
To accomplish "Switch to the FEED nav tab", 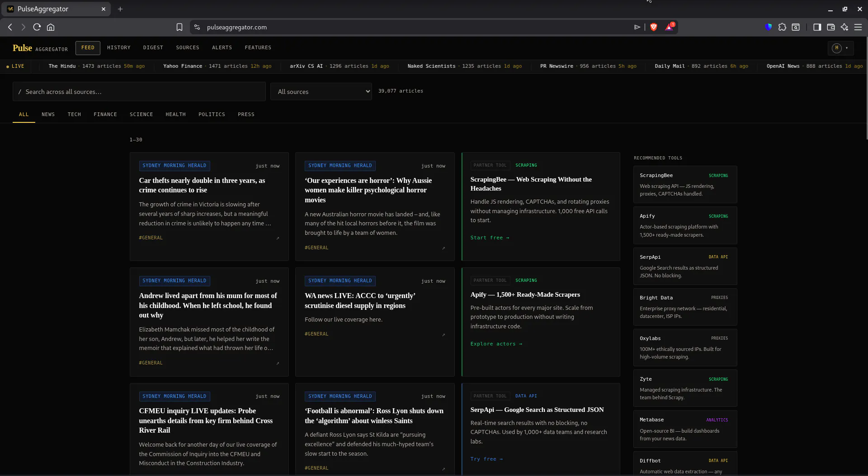I will 88,47.
